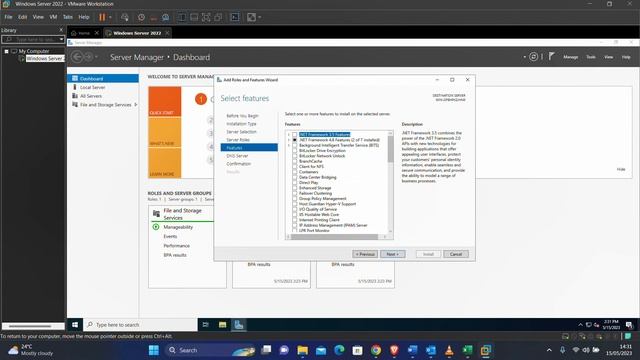The width and height of the screenshot is (640, 360).
Task: Toggle .NET Framework 4.8 Features checkbox
Action: [295, 140]
